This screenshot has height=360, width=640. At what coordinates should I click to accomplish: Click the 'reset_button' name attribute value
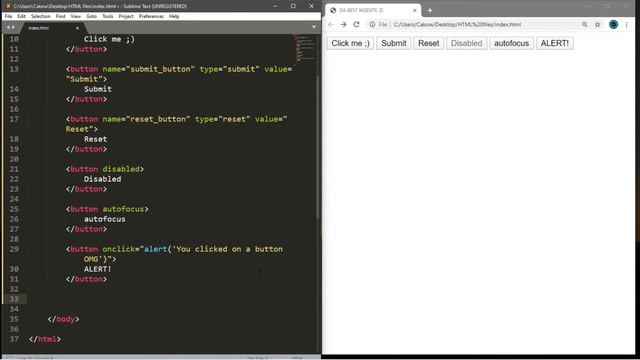(x=158, y=119)
